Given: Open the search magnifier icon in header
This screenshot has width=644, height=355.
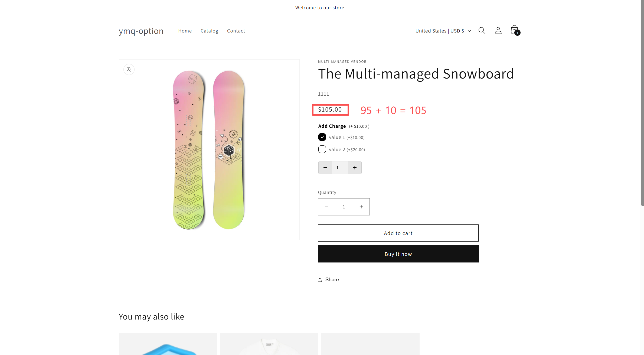Looking at the screenshot, I should (x=482, y=31).
